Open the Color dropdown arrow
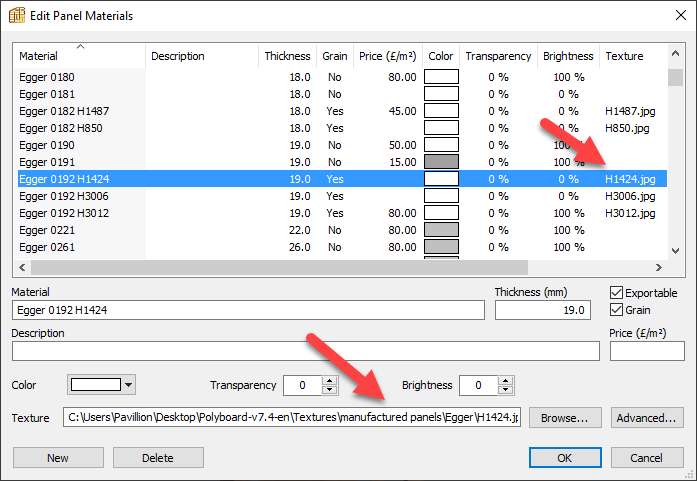This screenshot has height=481, width=697. click(128, 385)
